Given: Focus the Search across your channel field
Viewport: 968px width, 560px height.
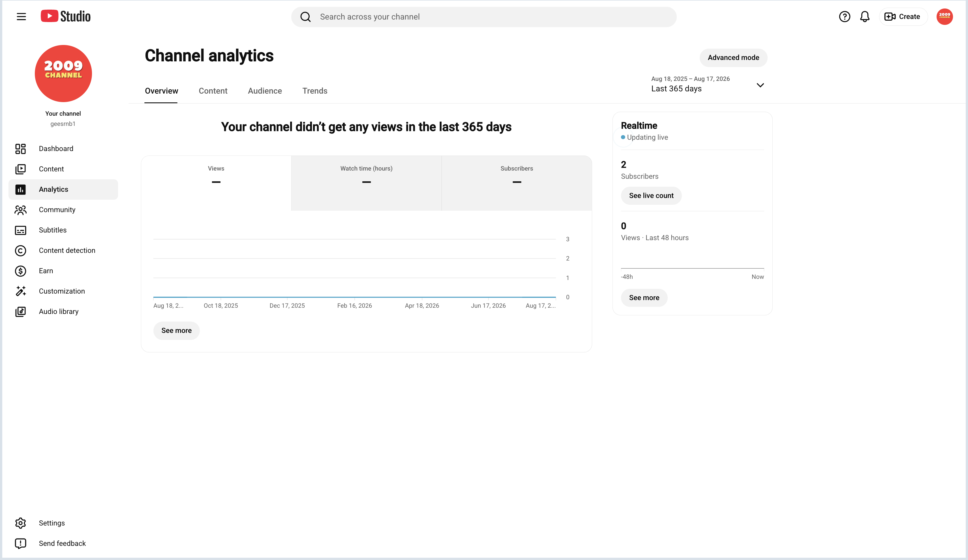Looking at the screenshot, I should click(x=484, y=17).
